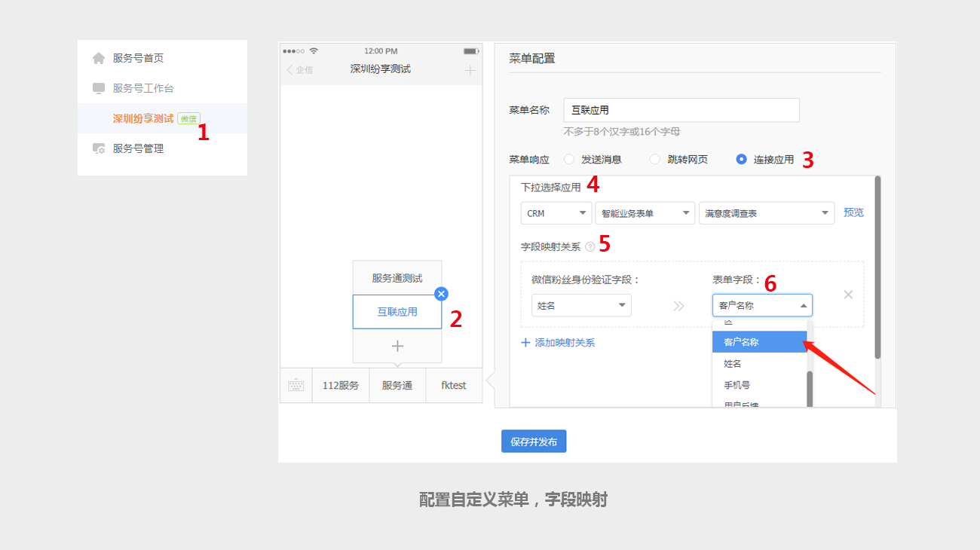Click into the 菜单名称 input field
The height and width of the screenshot is (550, 980).
(x=681, y=110)
